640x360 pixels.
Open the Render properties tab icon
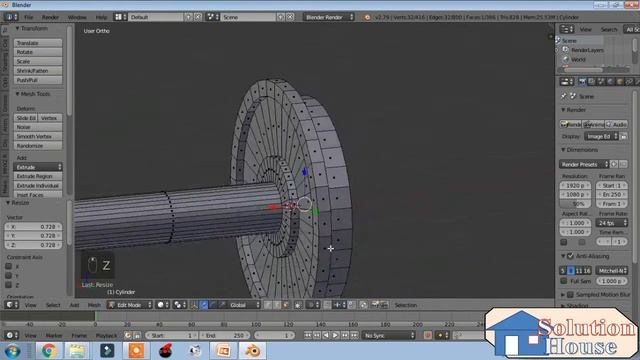point(582,82)
